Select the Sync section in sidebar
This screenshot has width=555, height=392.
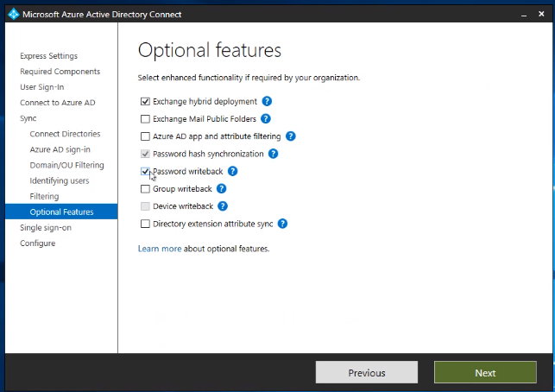pos(28,118)
